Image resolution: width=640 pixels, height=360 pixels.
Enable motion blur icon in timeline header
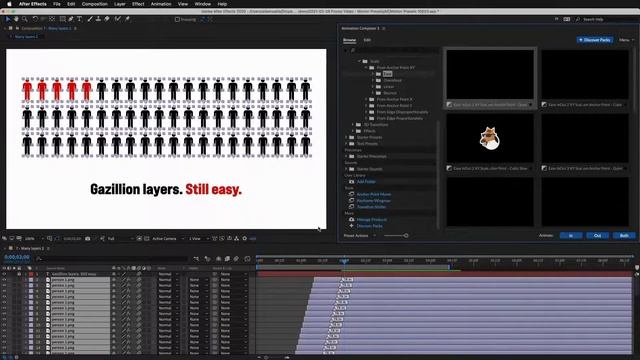tap(236, 259)
